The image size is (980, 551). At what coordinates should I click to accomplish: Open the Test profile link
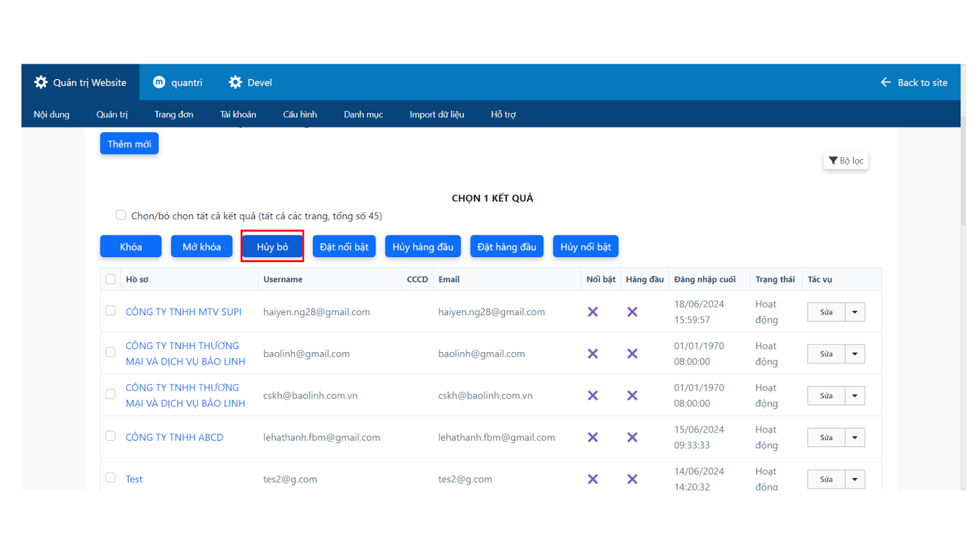pyautogui.click(x=134, y=479)
